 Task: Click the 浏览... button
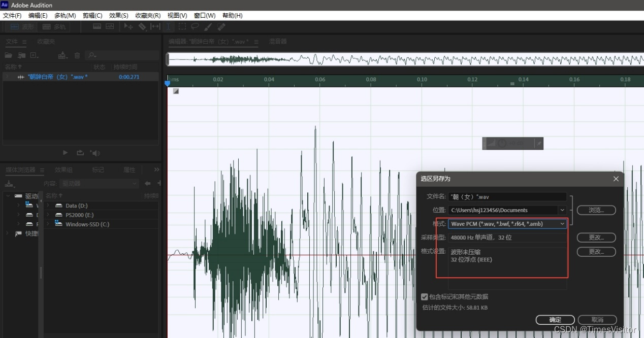(x=596, y=210)
